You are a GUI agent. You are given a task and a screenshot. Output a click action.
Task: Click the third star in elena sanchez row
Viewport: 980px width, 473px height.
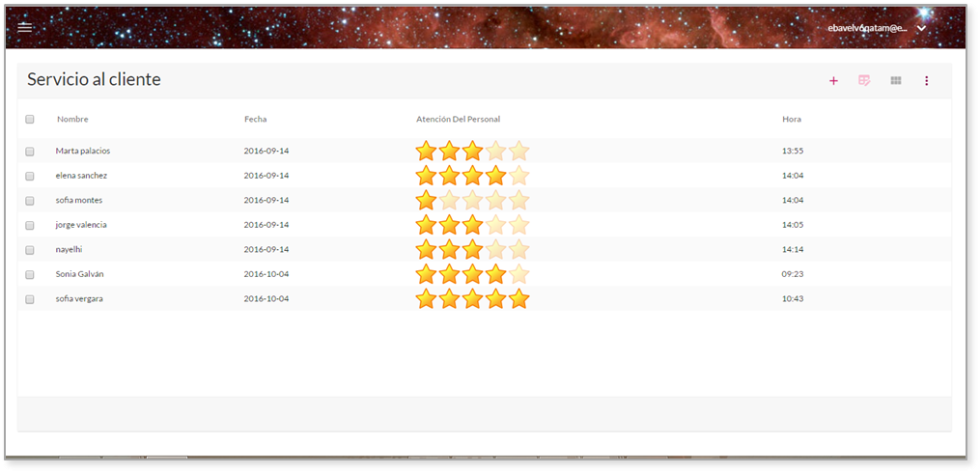click(x=472, y=176)
